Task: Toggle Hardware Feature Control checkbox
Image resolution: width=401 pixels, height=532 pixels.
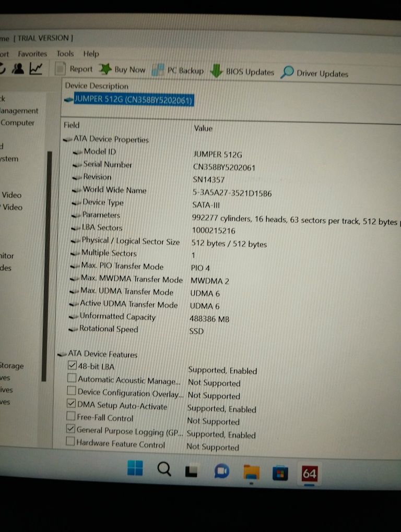Action: point(70,441)
